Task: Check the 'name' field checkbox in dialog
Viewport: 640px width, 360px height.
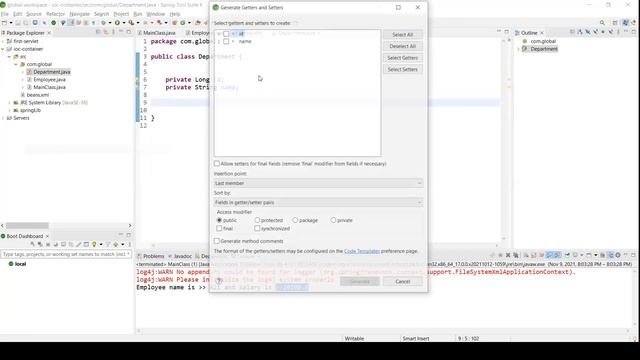Action: click(x=226, y=42)
